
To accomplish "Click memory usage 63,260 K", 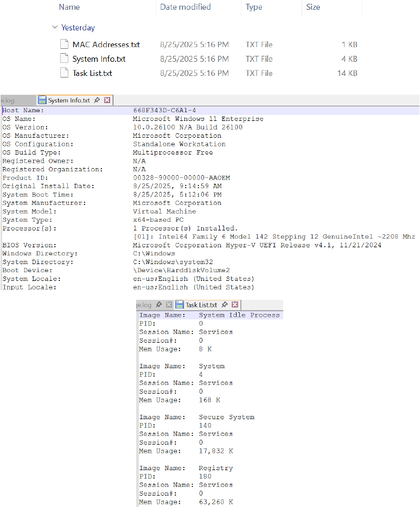I will [x=216, y=502].
